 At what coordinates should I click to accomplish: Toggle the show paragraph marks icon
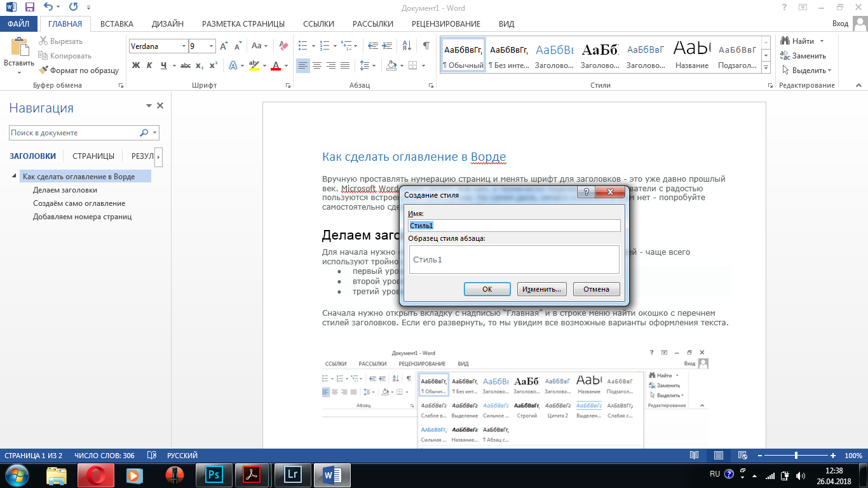(x=426, y=46)
